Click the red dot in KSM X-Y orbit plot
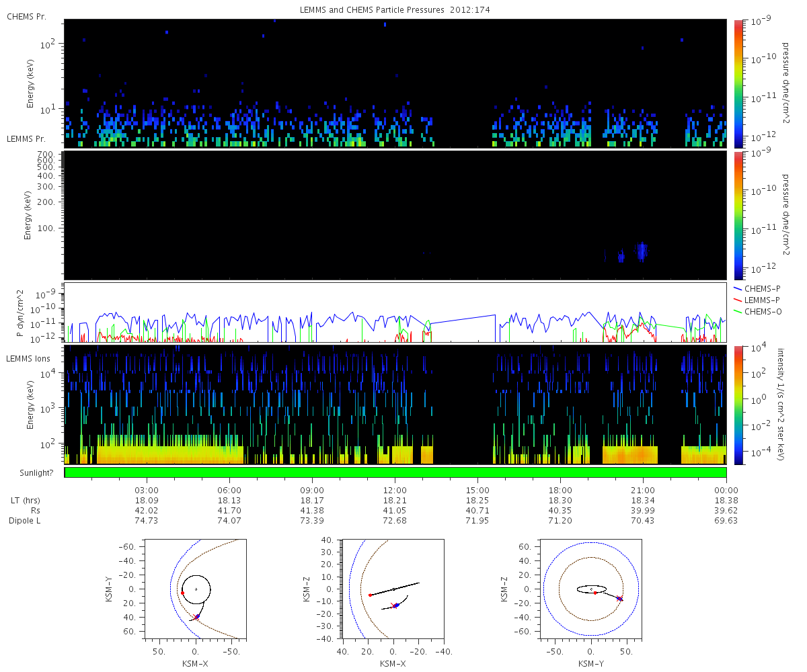Screen dimensions: 807x672 pos(182,593)
